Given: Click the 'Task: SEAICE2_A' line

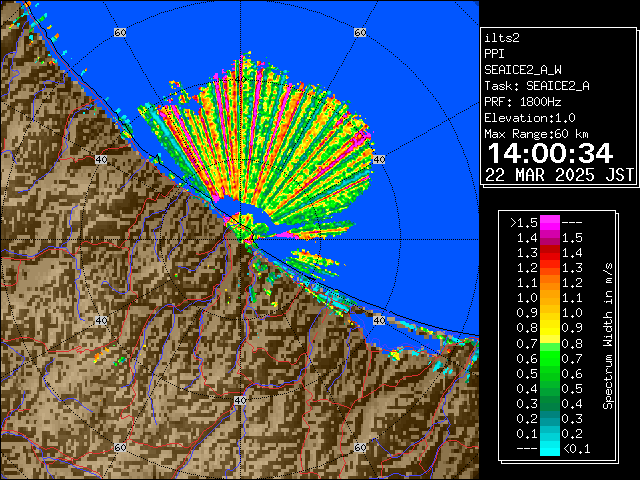Looking at the screenshot, I should point(537,86).
